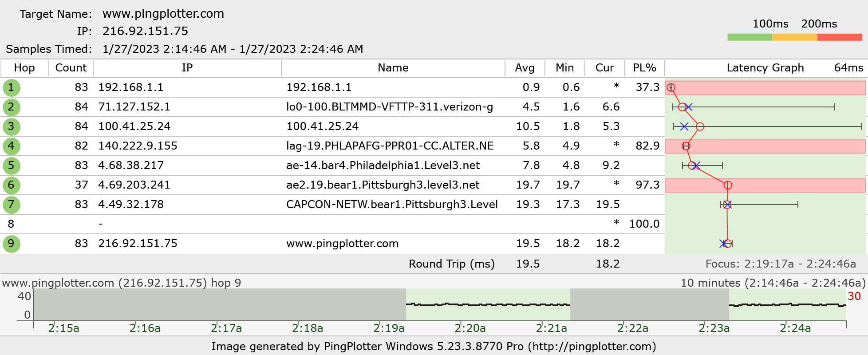
Task: Click the green 100ms legend color bar
Action: 750,37
